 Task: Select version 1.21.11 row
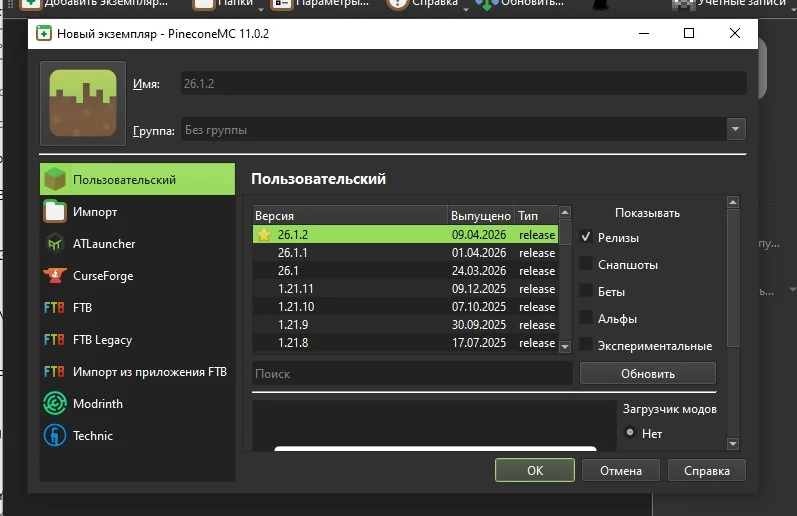coord(405,289)
